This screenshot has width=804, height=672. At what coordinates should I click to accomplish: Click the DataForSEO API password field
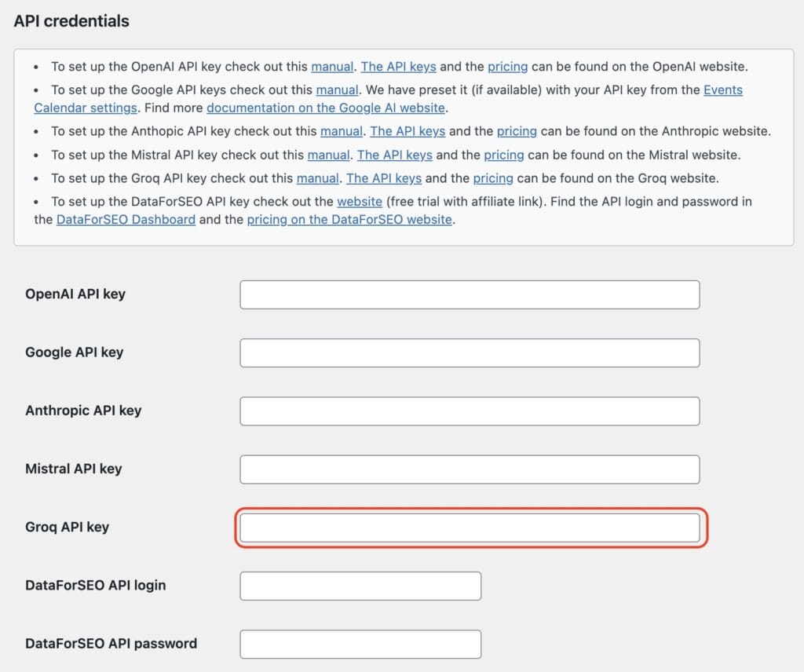[x=360, y=644]
